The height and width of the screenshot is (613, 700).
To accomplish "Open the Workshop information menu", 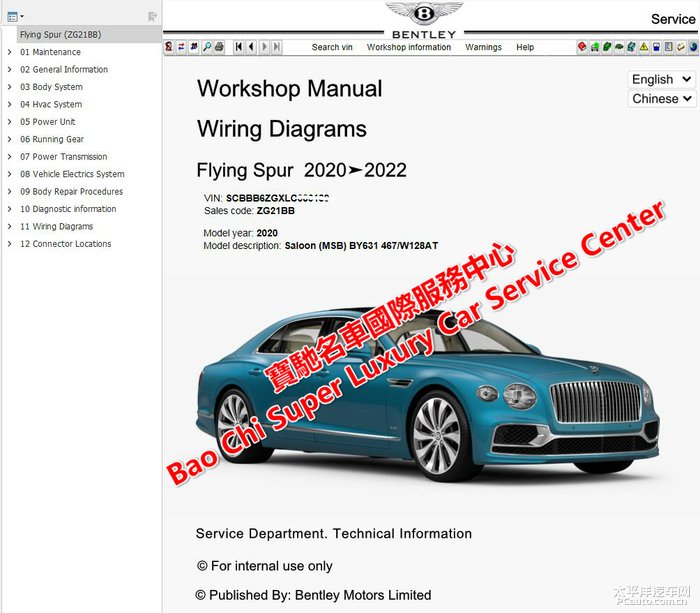I will pyautogui.click(x=409, y=47).
